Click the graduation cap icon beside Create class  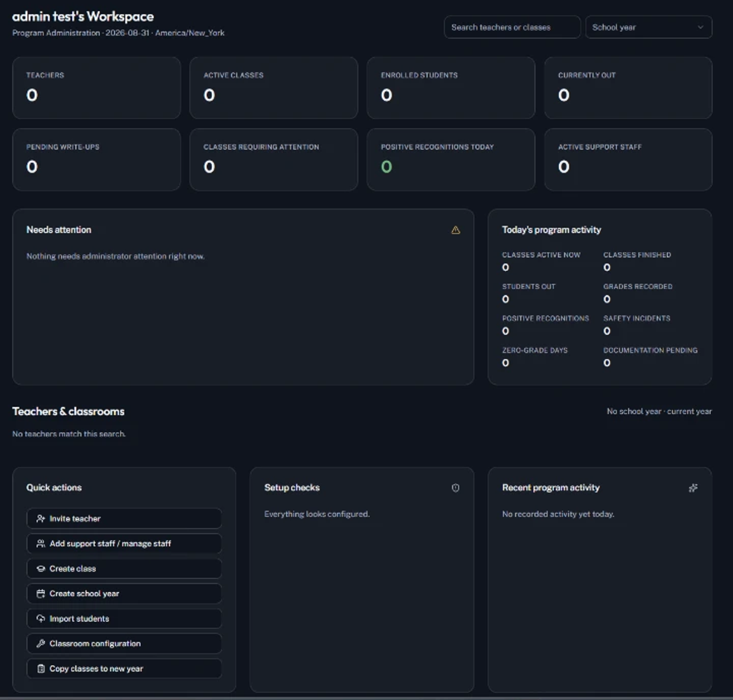(41, 569)
